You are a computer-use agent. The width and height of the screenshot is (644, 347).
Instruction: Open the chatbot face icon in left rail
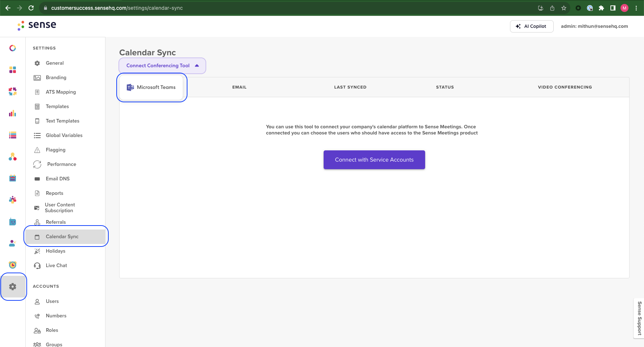pyautogui.click(x=13, y=222)
